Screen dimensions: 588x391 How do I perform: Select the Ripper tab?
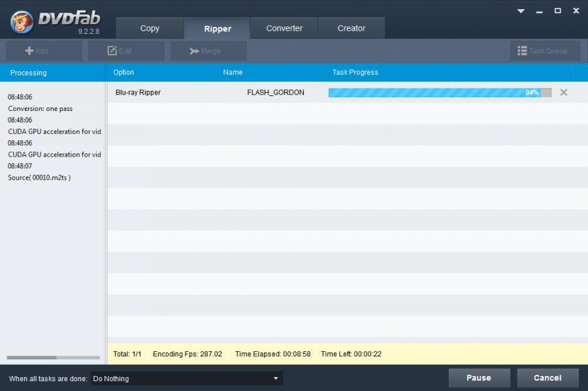[218, 29]
